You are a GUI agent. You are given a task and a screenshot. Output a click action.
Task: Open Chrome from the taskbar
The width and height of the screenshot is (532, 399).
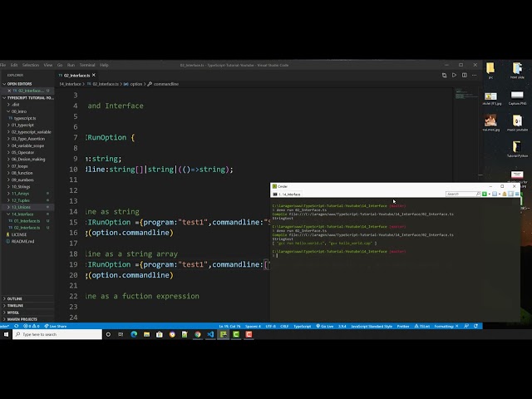[198, 334]
